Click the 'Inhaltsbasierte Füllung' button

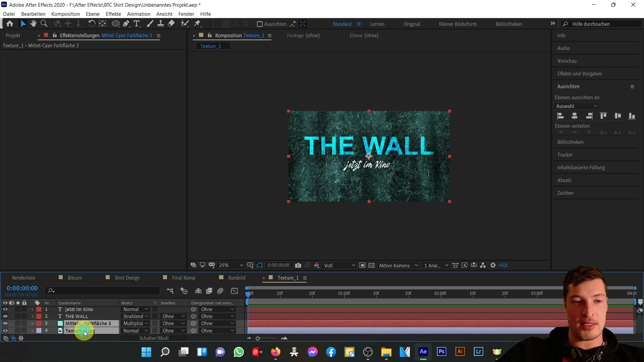(581, 167)
